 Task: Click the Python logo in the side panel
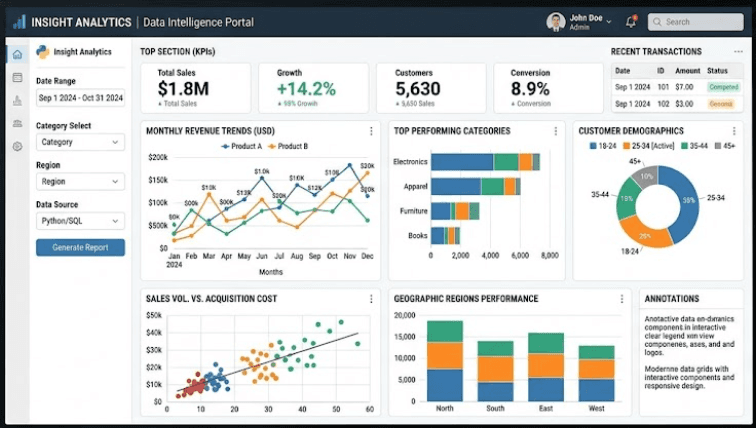43,52
